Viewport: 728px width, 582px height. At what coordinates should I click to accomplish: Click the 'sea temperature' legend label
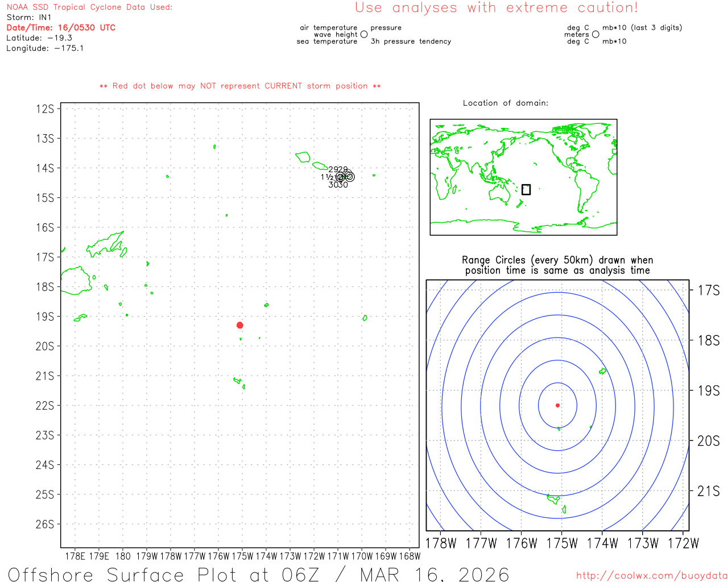(x=327, y=41)
